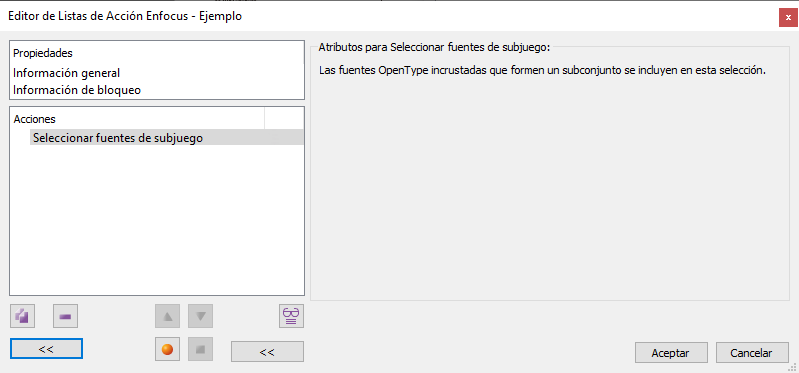Screen dimensions: 799x373
Task: Close the Editor de Listas de Acción window
Action: coord(788,17)
